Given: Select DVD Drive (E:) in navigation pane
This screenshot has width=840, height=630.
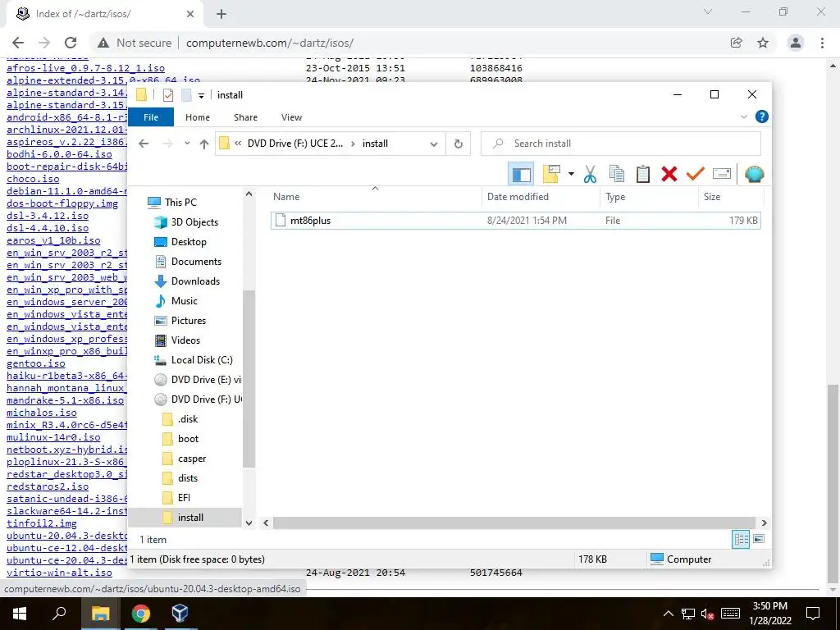Looking at the screenshot, I should [206, 380].
